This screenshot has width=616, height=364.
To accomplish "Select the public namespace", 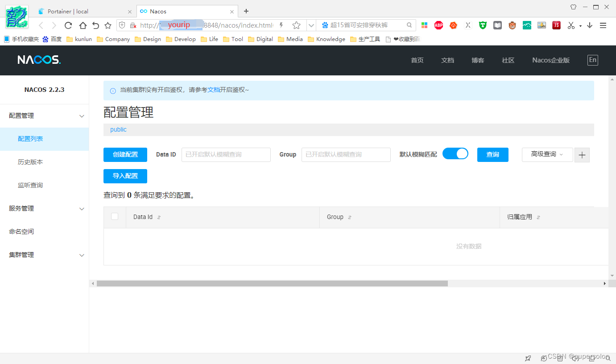I will (118, 129).
